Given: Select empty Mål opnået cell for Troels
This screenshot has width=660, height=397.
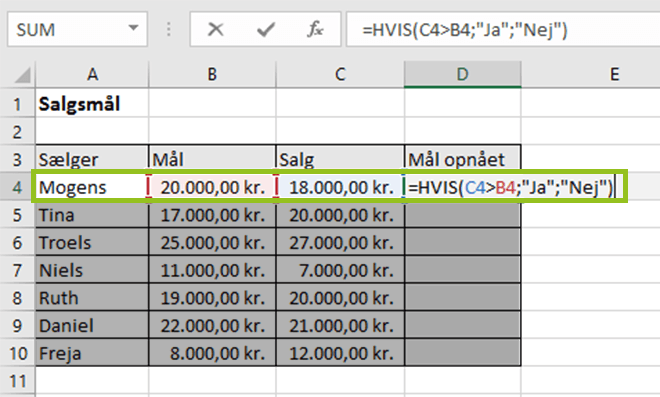Looking at the screenshot, I should [x=462, y=242].
